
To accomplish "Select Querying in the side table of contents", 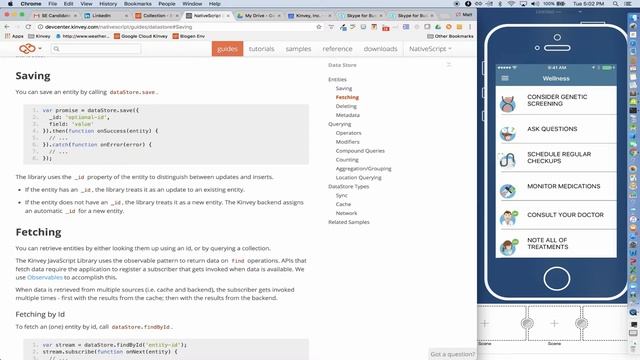I will click(340, 124).
